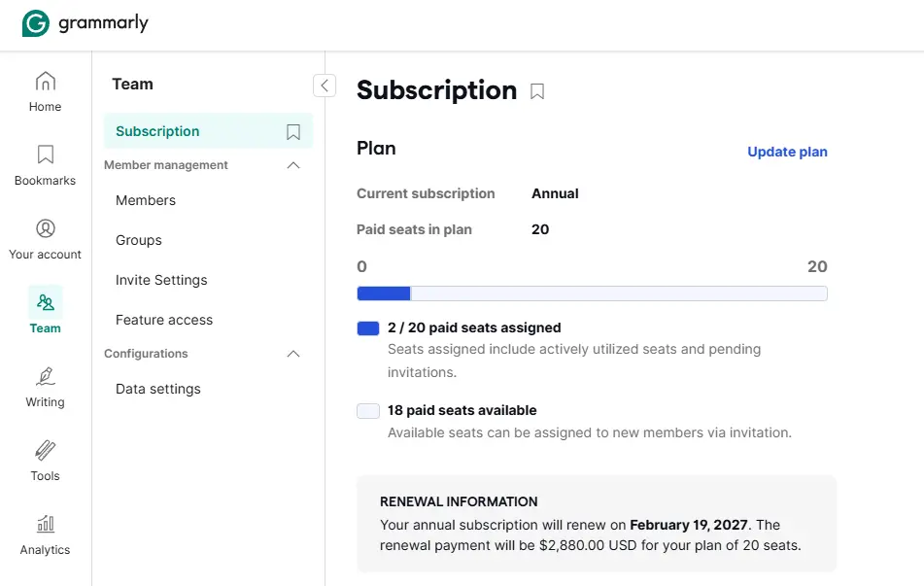Open the Analytics chart icon
This screenshot has height=586, width=924.
[46, 524]
